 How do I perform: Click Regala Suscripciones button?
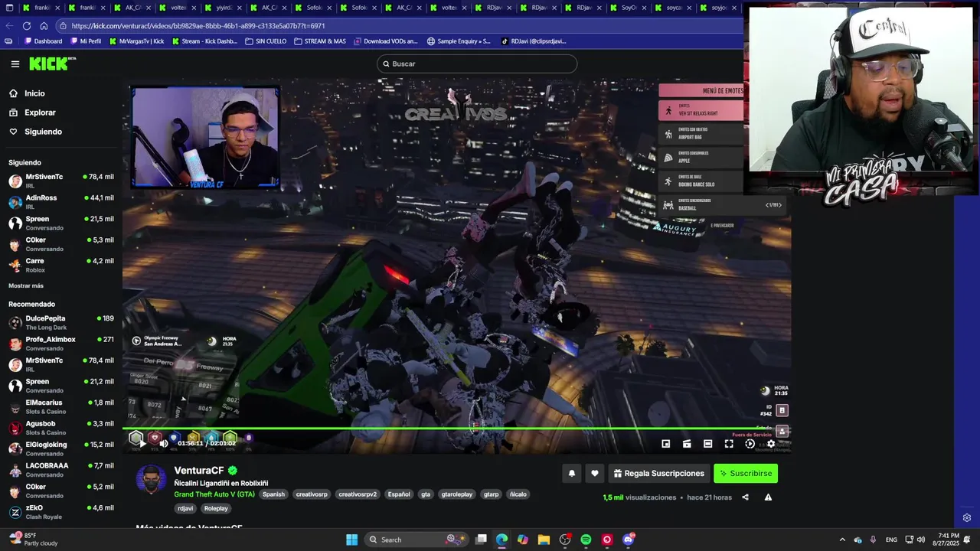click(659, 474)
